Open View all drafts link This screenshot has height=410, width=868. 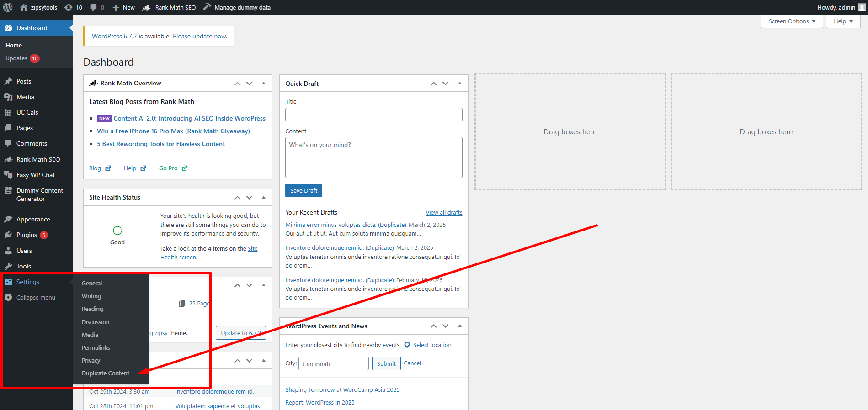(444, 212)
